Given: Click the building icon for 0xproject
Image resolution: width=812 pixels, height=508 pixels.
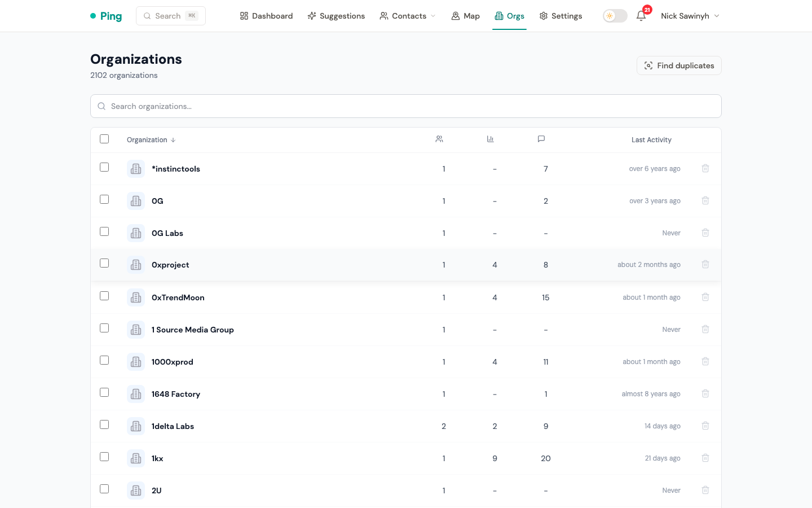Looking at the screenshot, I should coord(136,265).
